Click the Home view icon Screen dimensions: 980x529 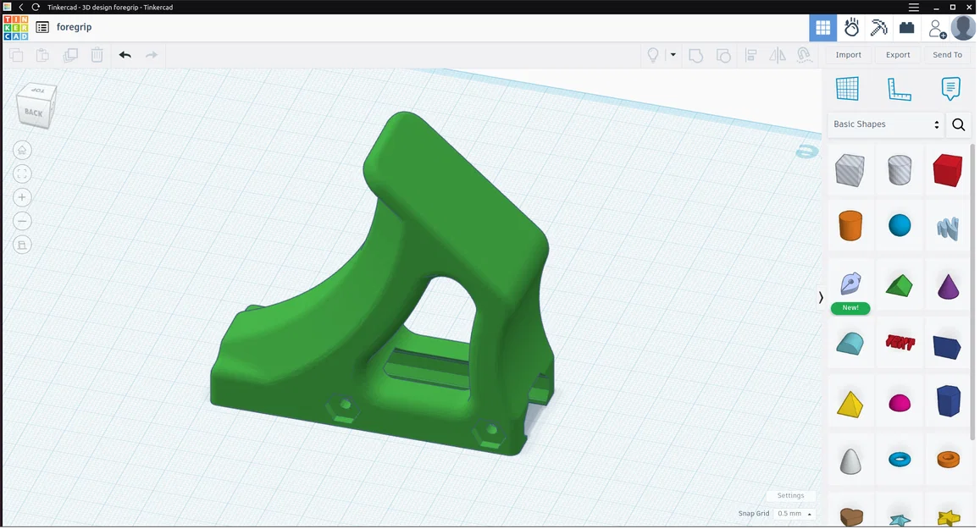tap(22, 150)
